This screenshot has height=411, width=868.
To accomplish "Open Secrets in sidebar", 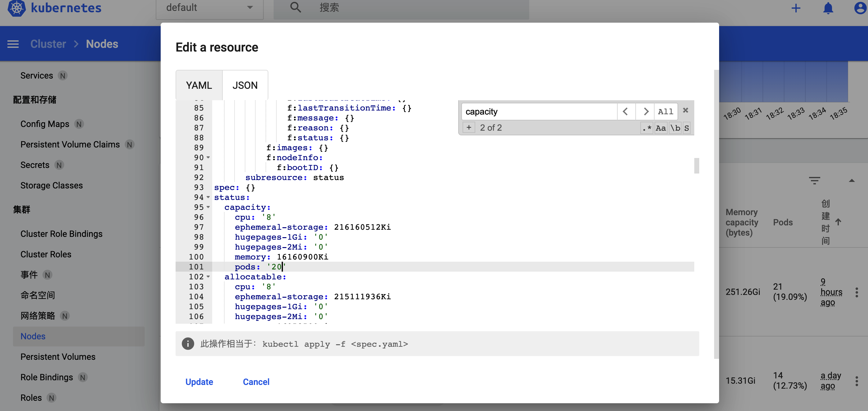I will [35, 165].
